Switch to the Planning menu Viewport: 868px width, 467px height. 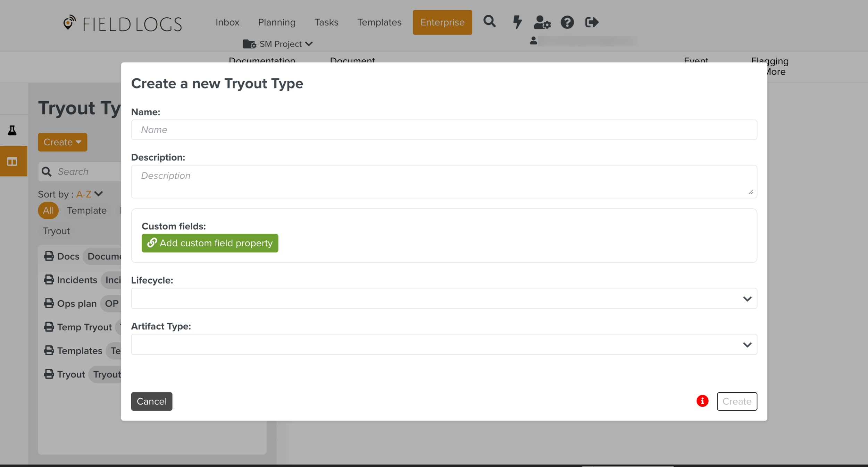point(276,22)
